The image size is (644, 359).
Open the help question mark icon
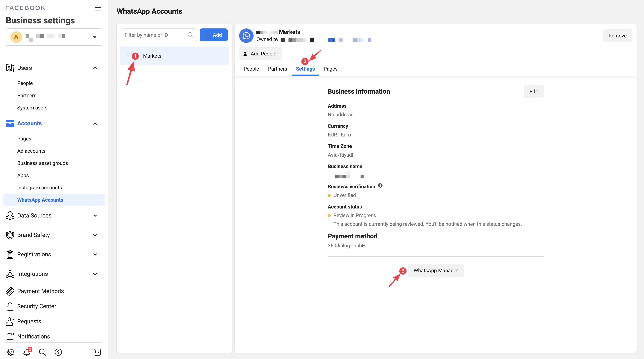(58, 352)
